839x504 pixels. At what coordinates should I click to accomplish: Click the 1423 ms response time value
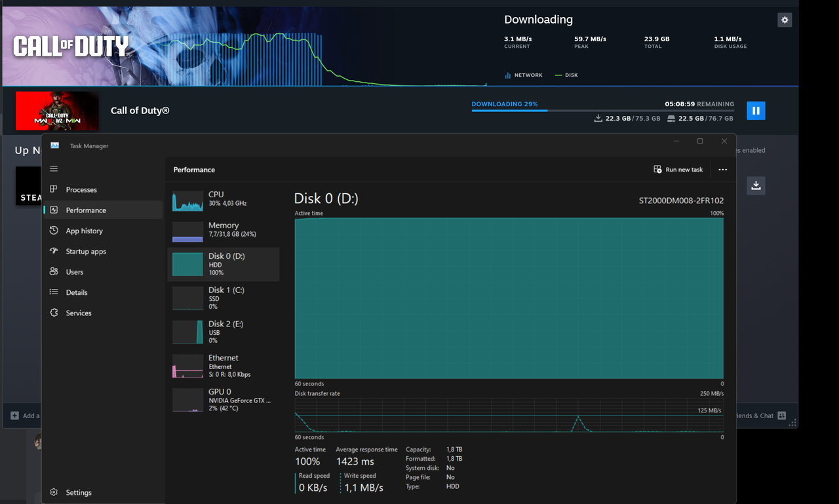(355, 461)
